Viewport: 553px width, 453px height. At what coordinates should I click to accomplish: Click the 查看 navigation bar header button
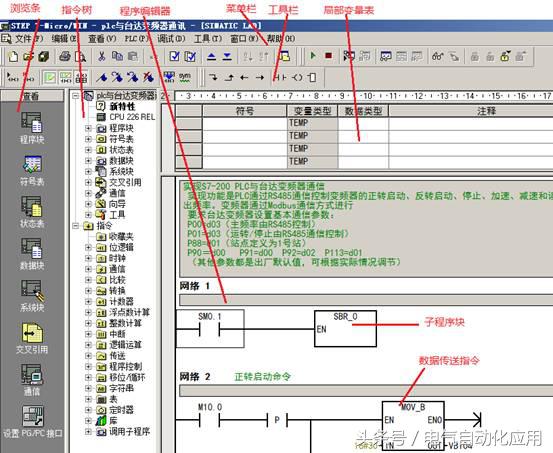point(32,96)
